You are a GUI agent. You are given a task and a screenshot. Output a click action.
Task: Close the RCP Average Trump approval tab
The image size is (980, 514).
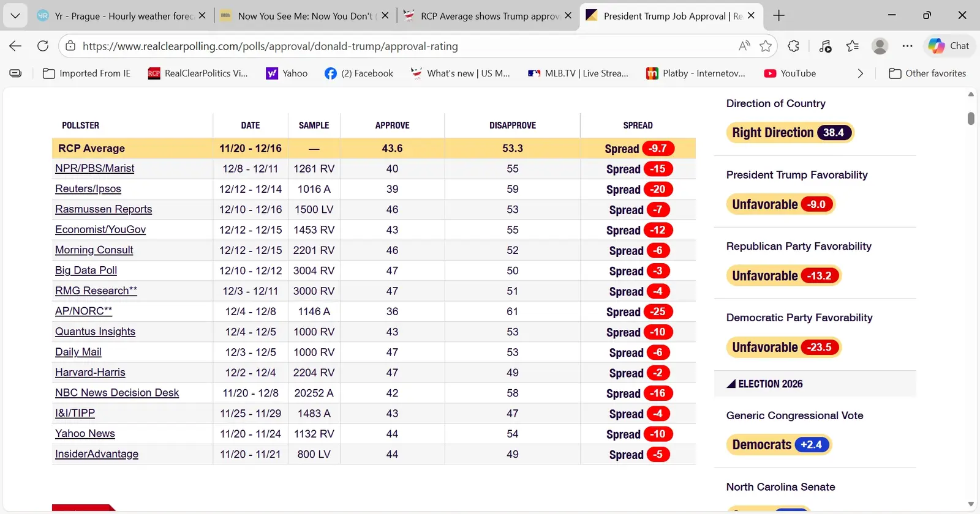pos(568,16)
